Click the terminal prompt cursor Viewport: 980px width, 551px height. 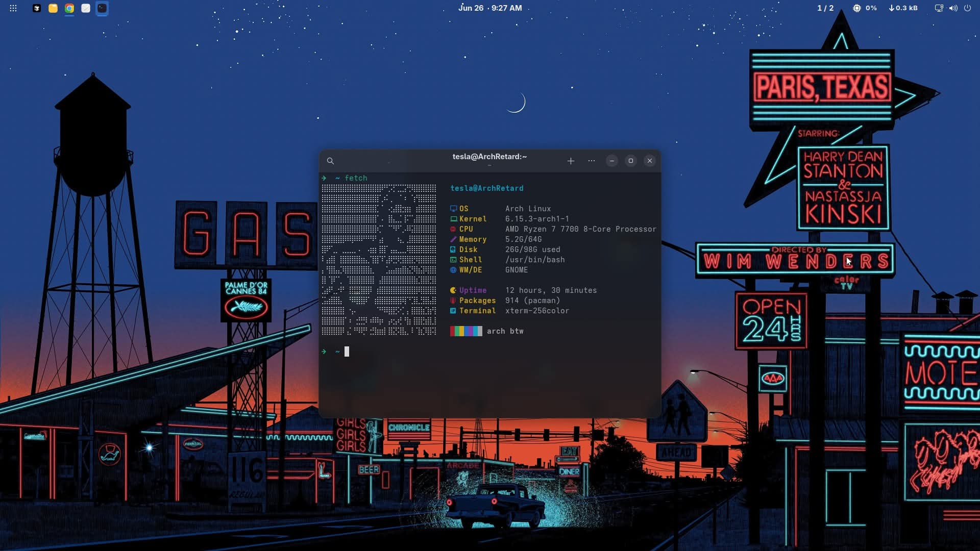click(x=347, y=352)
